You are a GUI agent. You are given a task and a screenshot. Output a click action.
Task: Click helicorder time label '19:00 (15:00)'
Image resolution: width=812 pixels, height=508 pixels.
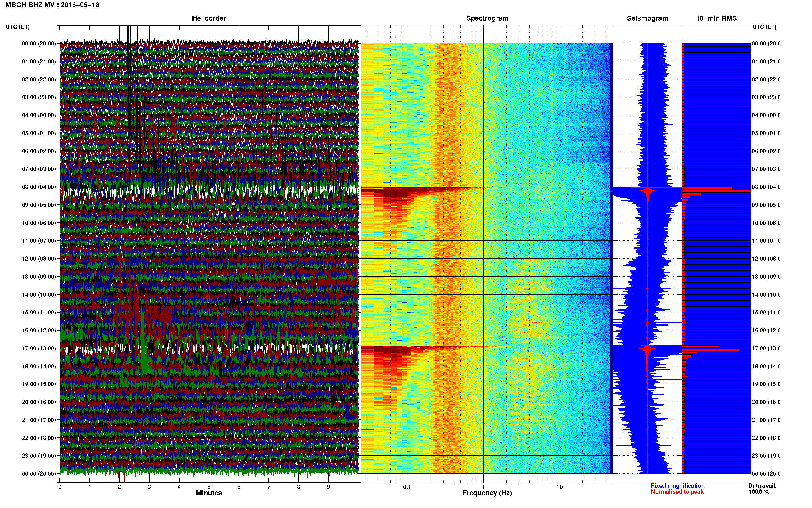tap(39, 384)
